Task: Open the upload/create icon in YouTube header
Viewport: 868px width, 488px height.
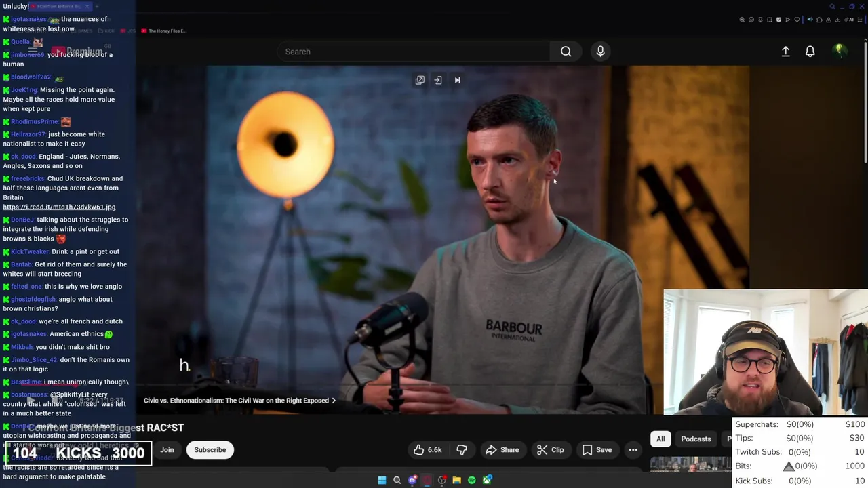Action: click(x=785, y=52)
